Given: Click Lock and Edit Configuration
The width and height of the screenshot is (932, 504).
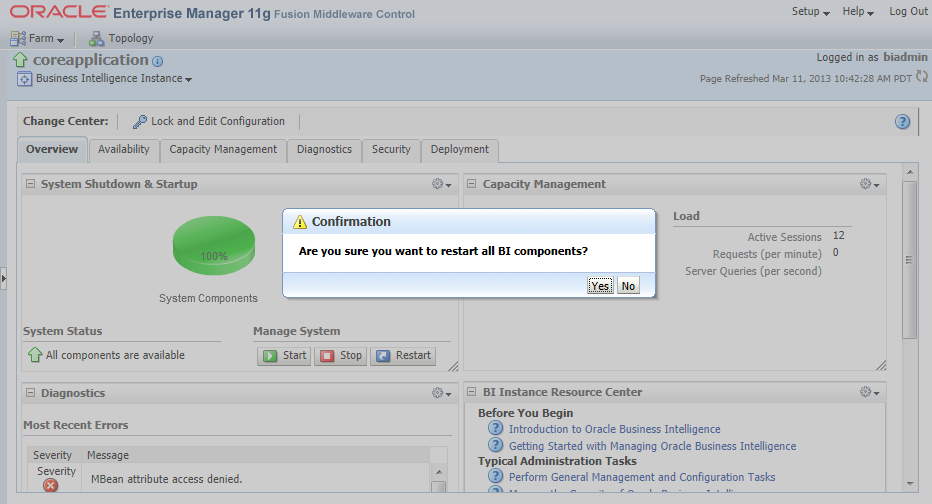Looking at the screenshot, I should [209, 121].
